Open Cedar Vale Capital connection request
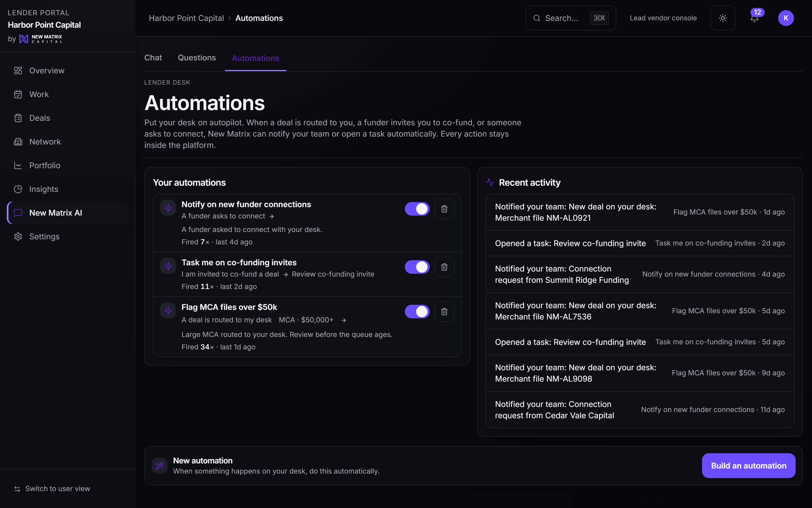 pyautogui.click(x=640, y=410)
